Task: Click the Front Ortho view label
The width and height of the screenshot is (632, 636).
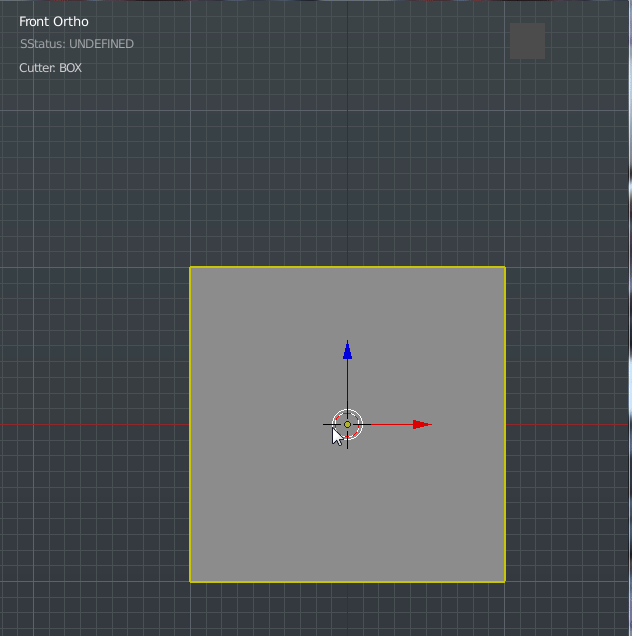Action: (53, 21)
